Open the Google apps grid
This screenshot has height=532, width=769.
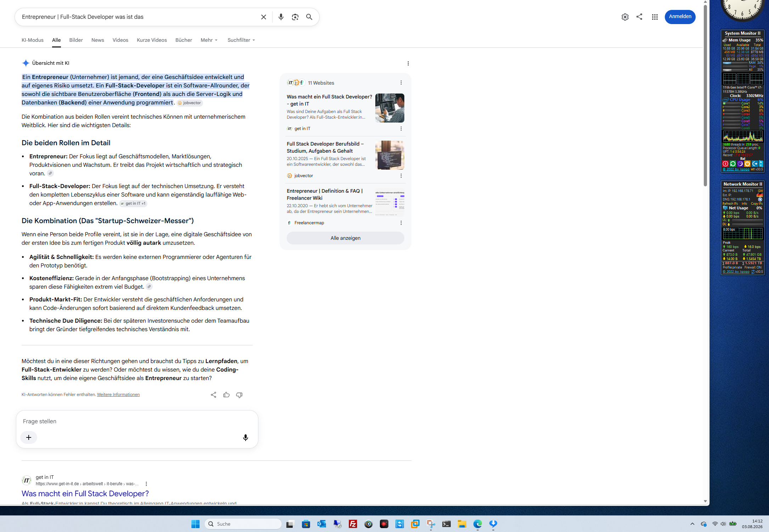tap(655, 17)
